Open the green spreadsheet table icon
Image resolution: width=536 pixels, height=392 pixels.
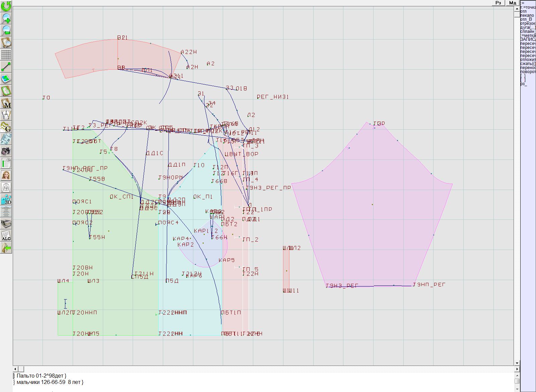[x=6, y=164]
